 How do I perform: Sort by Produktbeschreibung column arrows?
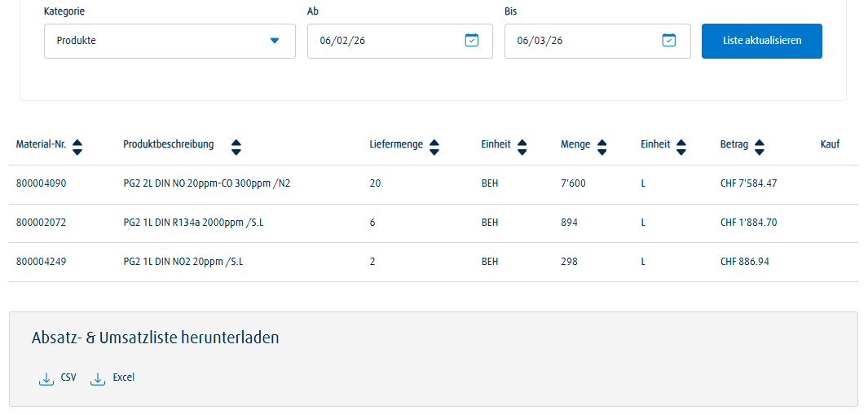[236, 147]
